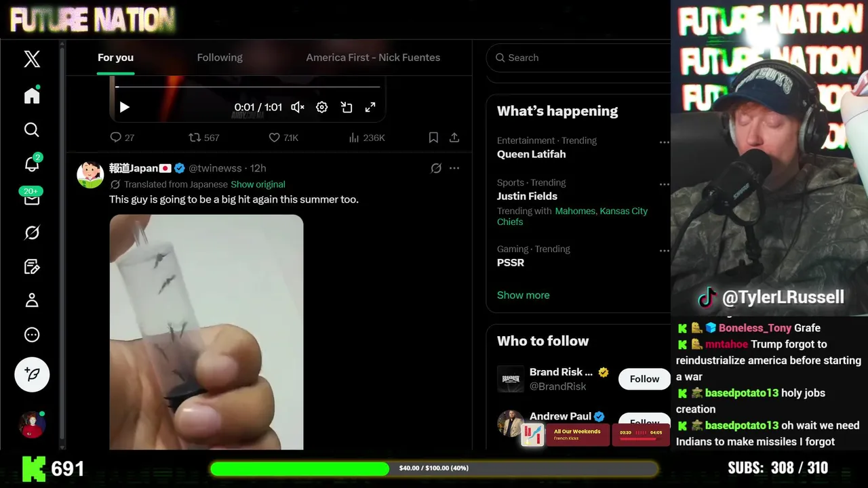Open Notifications bell with 2 badge
The width and height of the screenshot is (868, 488).
pos(32,163)
